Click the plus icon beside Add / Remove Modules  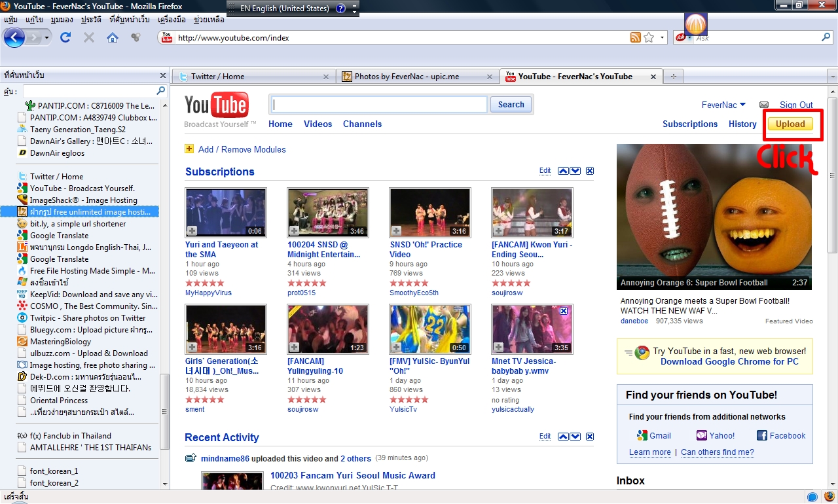point(189,149)
